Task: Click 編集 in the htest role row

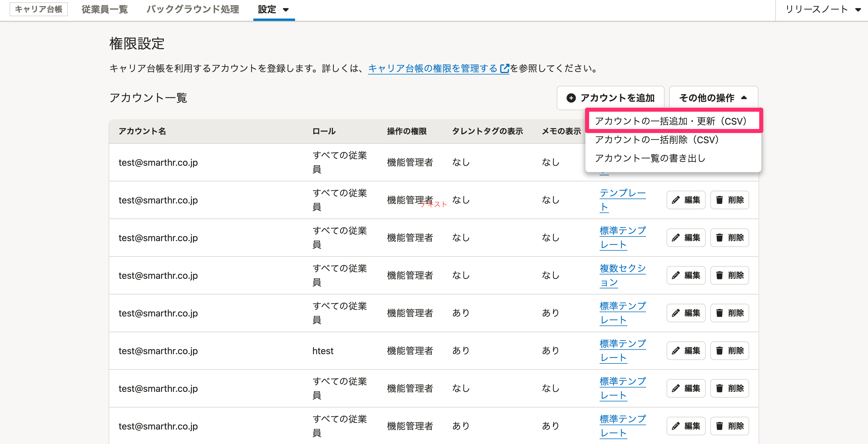Action: pos(686,351)
